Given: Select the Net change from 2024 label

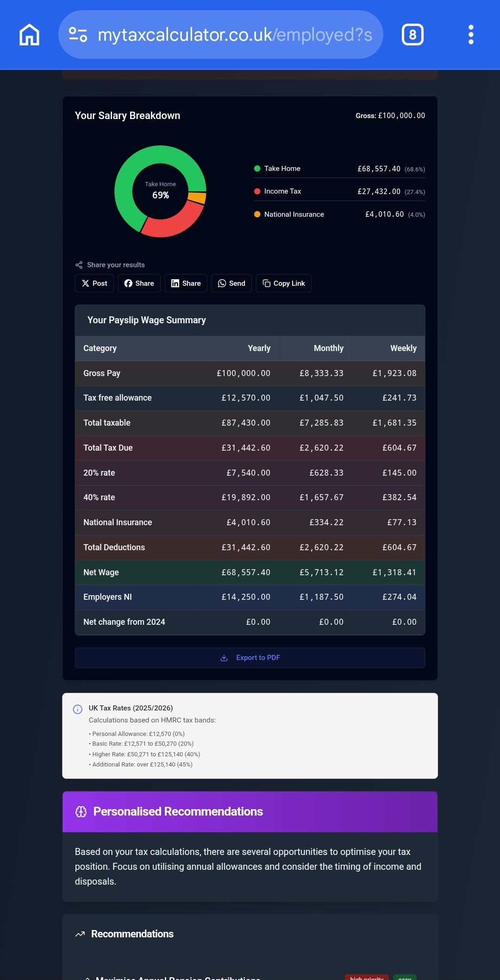Looking at the screenshot, I should 124,622.
